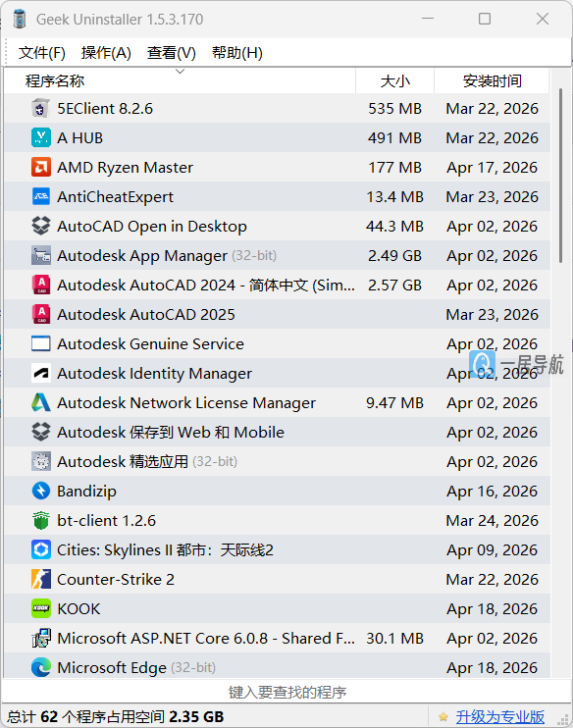Viewport: 573px width, 728px height.
Task: Click the KOOK program icon
Action: coord(41,608)
